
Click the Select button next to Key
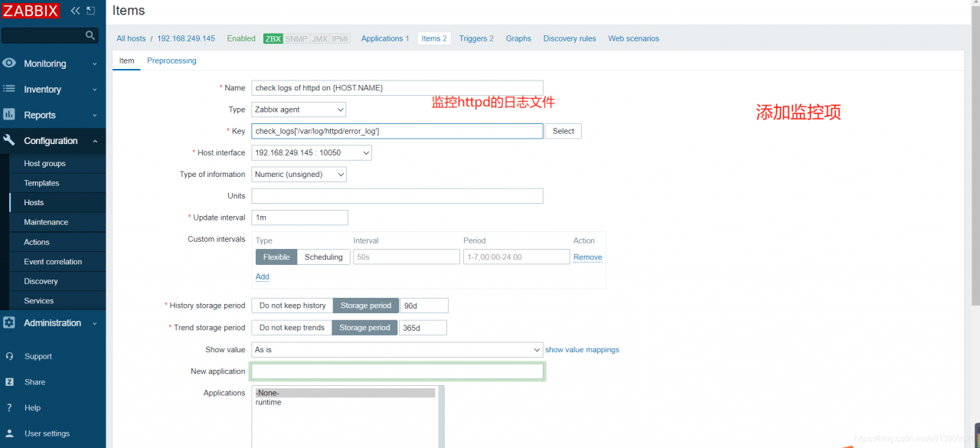point(563,131)
